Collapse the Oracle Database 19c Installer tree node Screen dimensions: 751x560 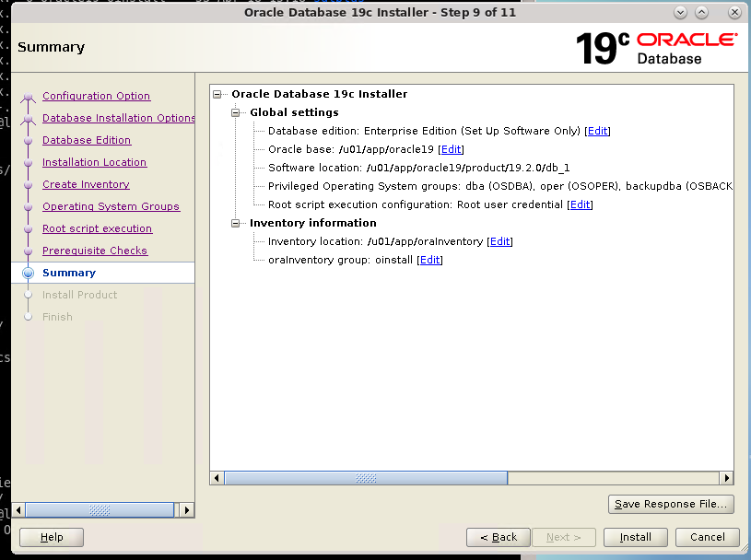[x=217, y=94]
